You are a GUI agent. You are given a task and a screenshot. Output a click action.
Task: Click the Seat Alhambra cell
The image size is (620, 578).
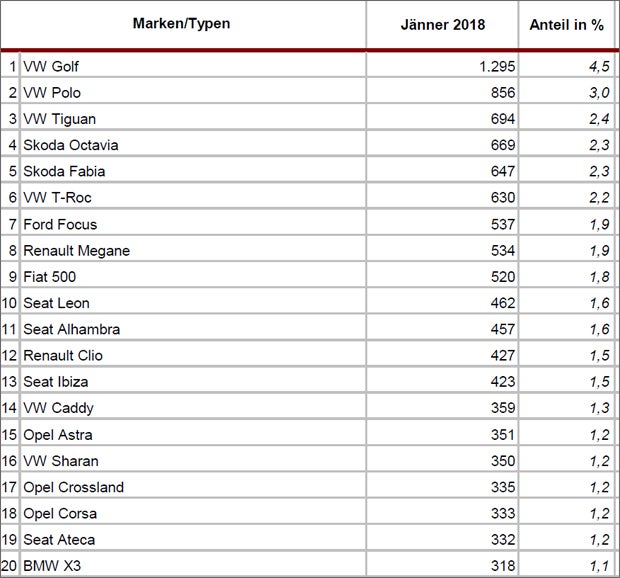70,329
